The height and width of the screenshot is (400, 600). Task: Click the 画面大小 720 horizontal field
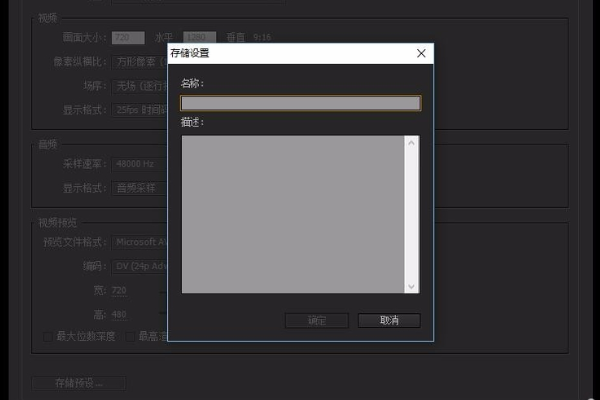tap(128, 38)
